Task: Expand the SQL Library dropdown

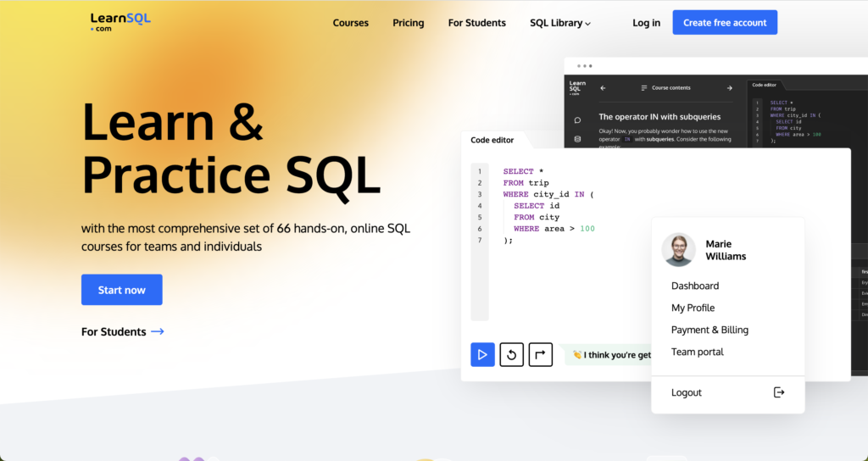Action: tap(560, 23)
